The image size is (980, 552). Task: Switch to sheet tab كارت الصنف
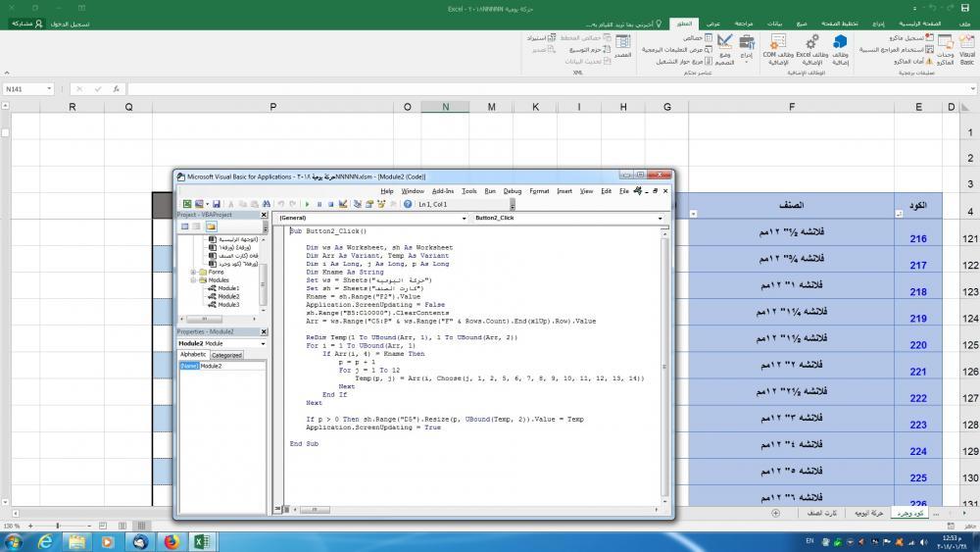tap(822, 513)
